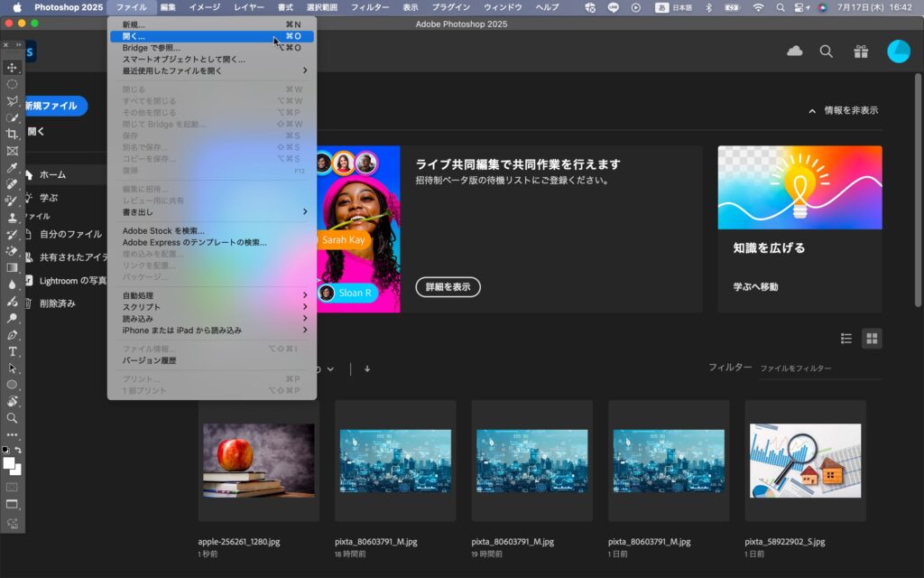Viewport: 924px width, 578px height.
Task: Switch recent files to list view
Action: (x=846, y=339)
